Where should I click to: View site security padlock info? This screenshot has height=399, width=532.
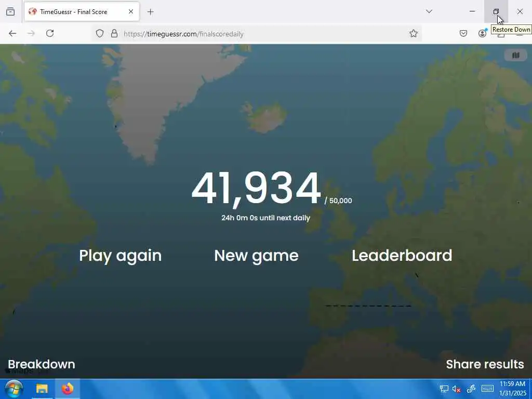[114, 33]
